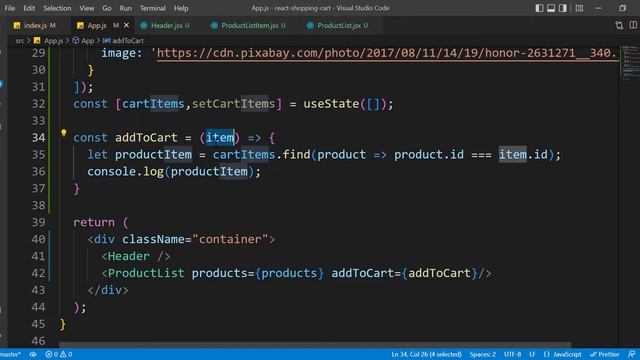The height and width of the screenshot is (360, 640).
Task: Click 'productItem' declaration on line 35
Action: pyautogui.click(x=153, y=155)
